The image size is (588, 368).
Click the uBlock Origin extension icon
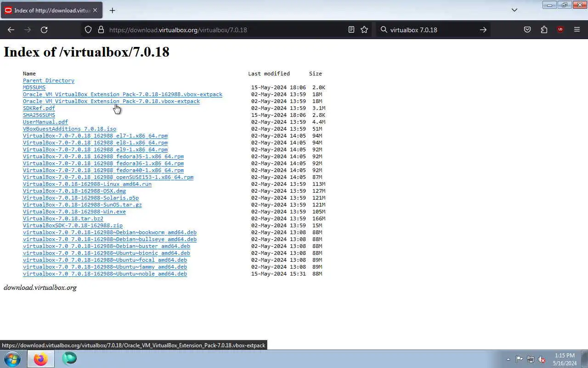point(560,29)
